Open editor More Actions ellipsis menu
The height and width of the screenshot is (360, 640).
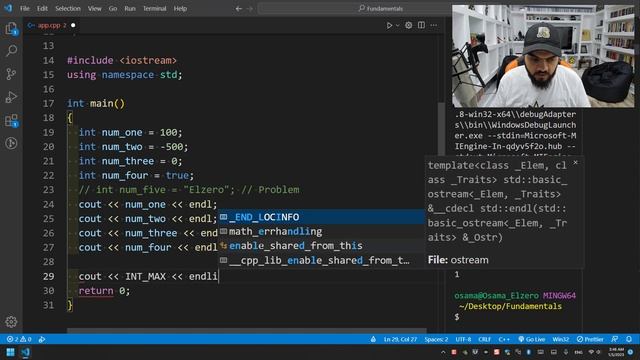click(433, 25)
